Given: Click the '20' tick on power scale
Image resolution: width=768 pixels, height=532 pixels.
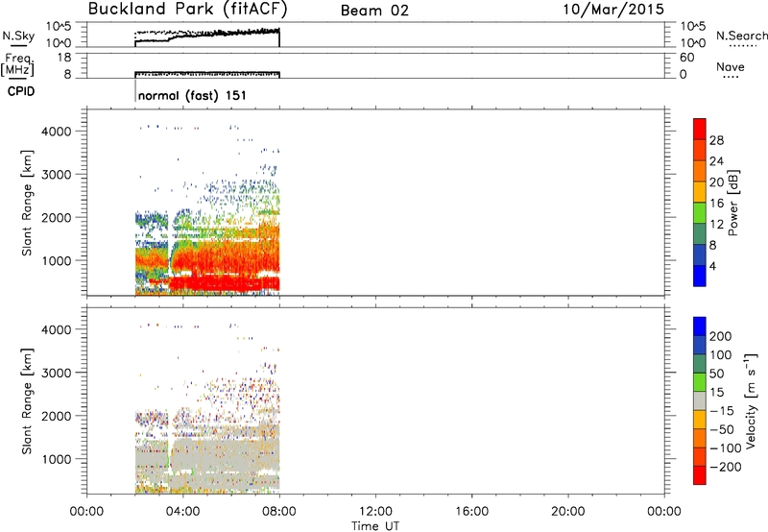Looking at the screenshot, I should pyautogui.click(x=716, y=182).
